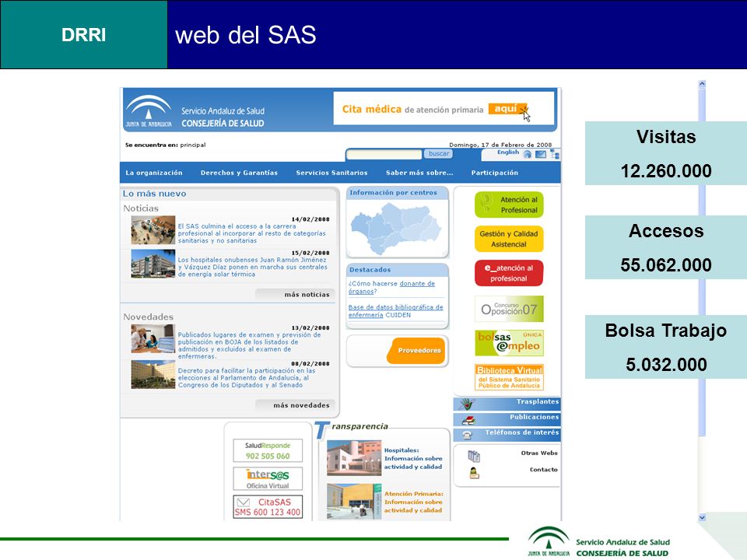The width and height of the screenshot is (747, 560).
Task: Click the orange Proveedores button
Action: pos(416,351)
